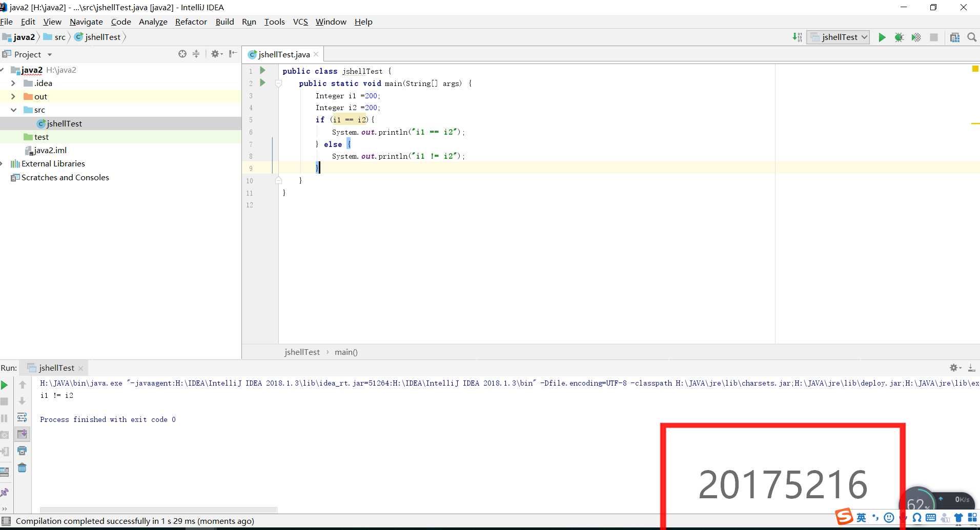Hide the Project tool window

[x=233, y=54]
